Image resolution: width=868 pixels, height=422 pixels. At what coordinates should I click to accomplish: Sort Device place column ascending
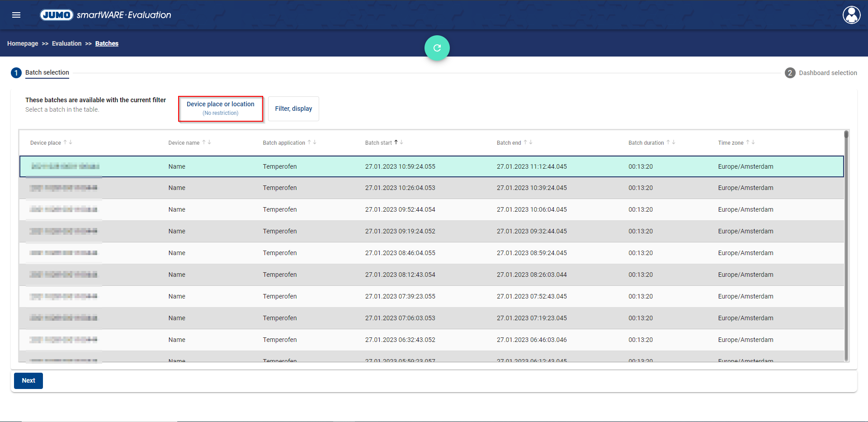65,142
